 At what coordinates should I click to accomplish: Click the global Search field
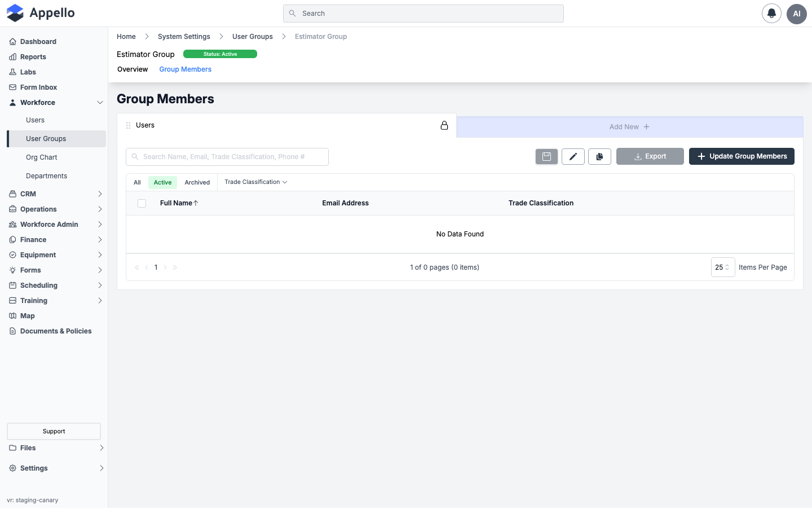423,14
